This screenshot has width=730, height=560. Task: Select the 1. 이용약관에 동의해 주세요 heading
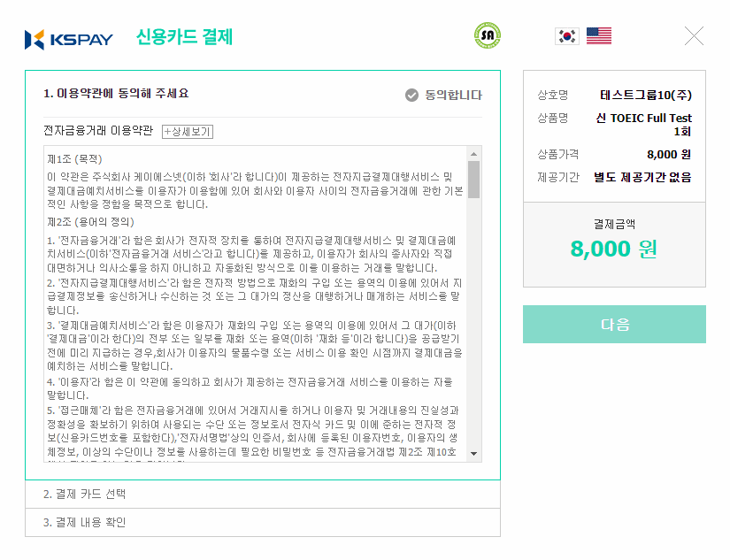[x=116, y=94]
